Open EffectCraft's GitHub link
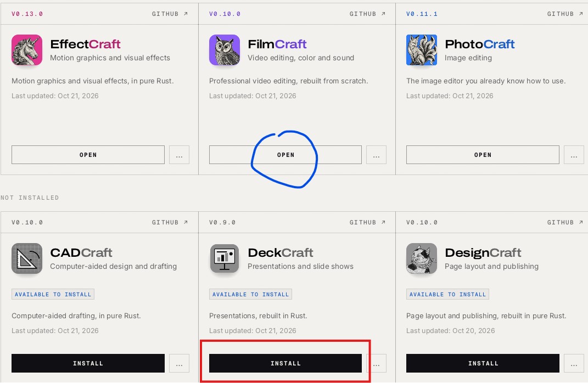The width and height of the screenshot is (588, 383). click(x=170, y=14)
